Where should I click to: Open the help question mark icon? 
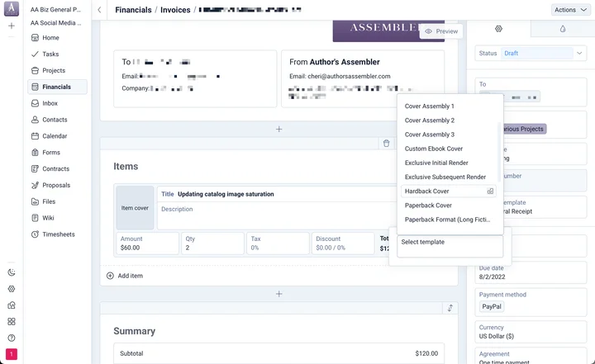(12, 338)
